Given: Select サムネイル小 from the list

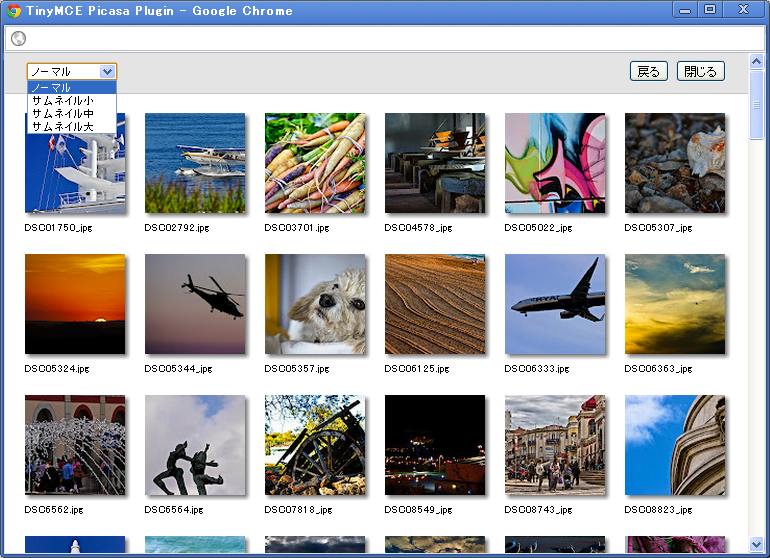Looking at the screenshot, I should tap(72, 101).
